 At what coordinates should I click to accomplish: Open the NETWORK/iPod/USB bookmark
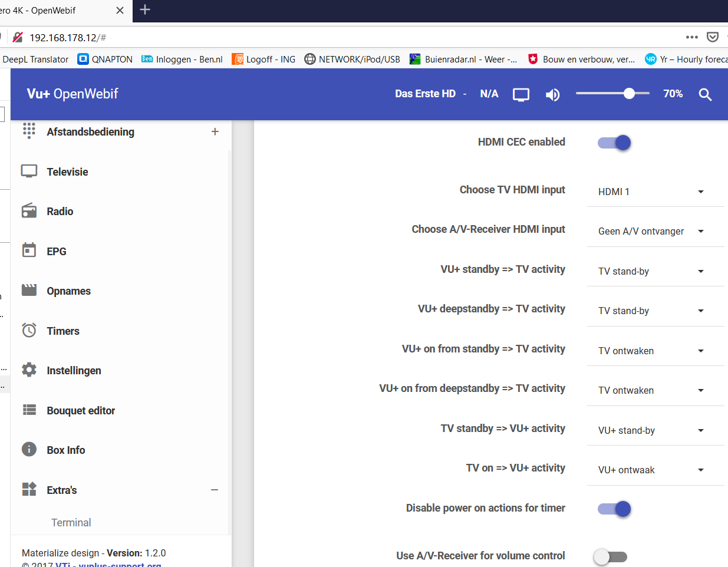[352, 59]
